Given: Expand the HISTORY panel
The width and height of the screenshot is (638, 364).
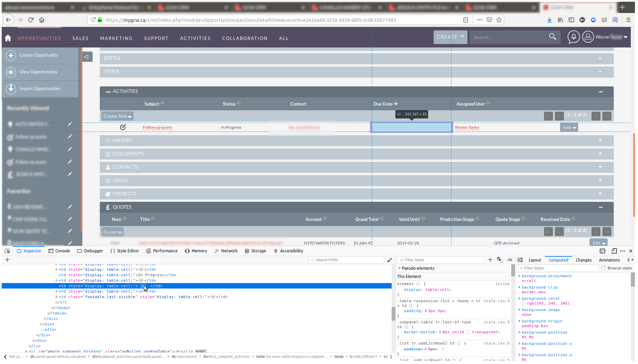Looking at the screenshot, I should 600,140.
